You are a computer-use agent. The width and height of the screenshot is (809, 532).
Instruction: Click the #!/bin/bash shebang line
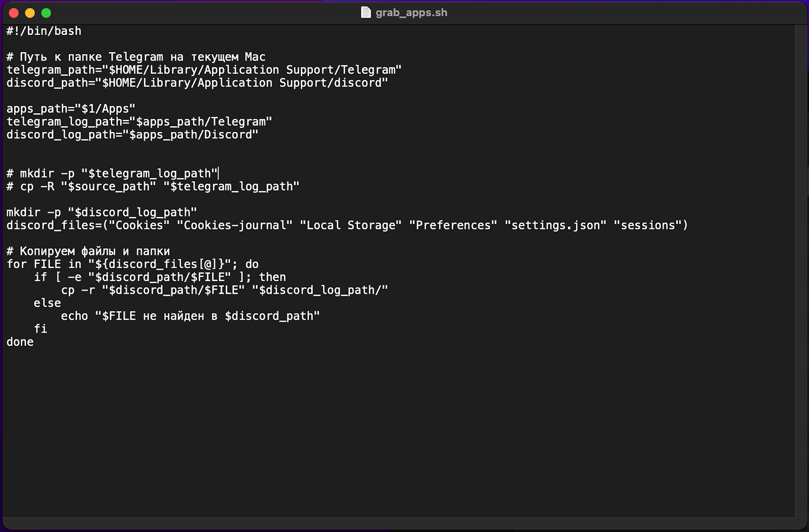click(x=44, y=31)
